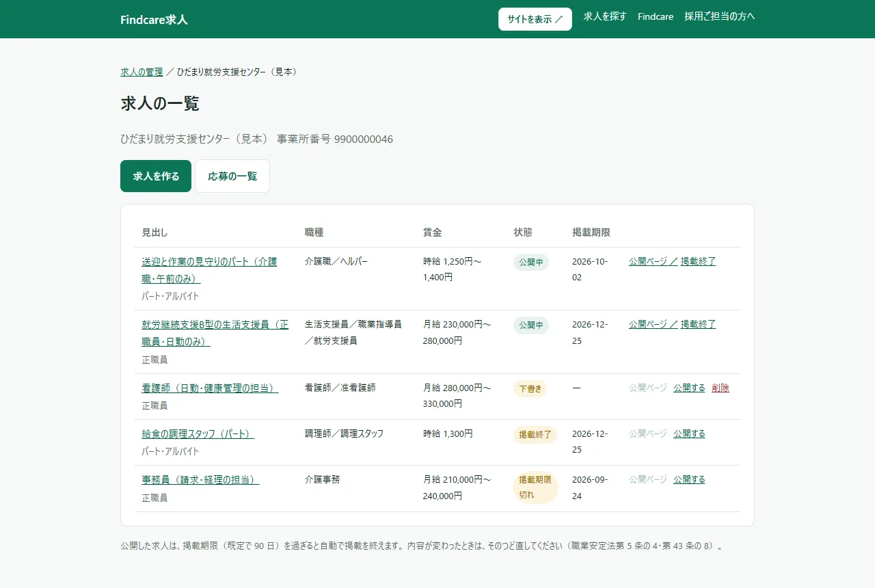Image resolution: width=875 pixels, height=588 pixels.
Task: Open 公開ページ ↗ for the 送迎 job
Action: coord(653,261)
